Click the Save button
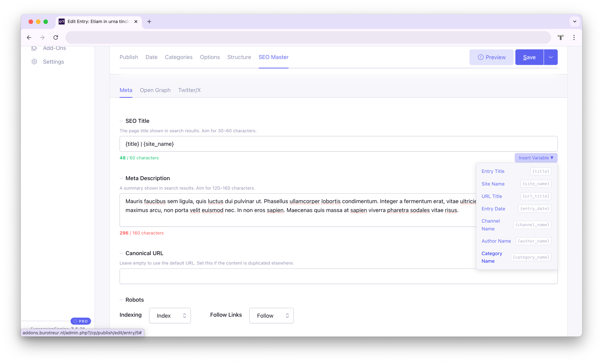 529,57
